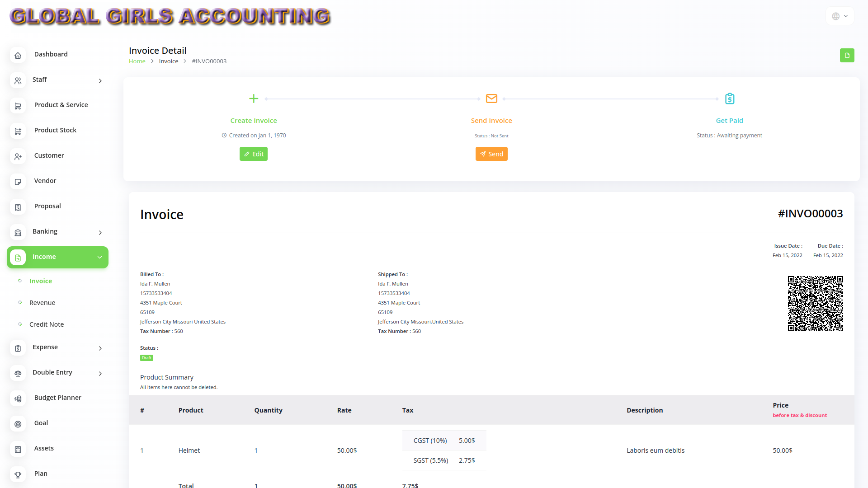Click the #INVO00003 breadcrumb text
868x488 pixels.
pos(209,61)
